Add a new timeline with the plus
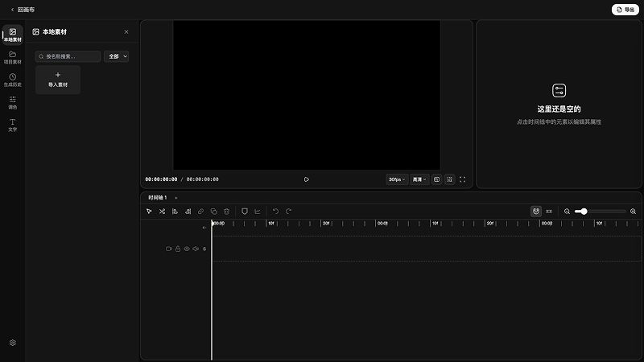The width and height of the screenshot is (644, 362). click(175, 198)
